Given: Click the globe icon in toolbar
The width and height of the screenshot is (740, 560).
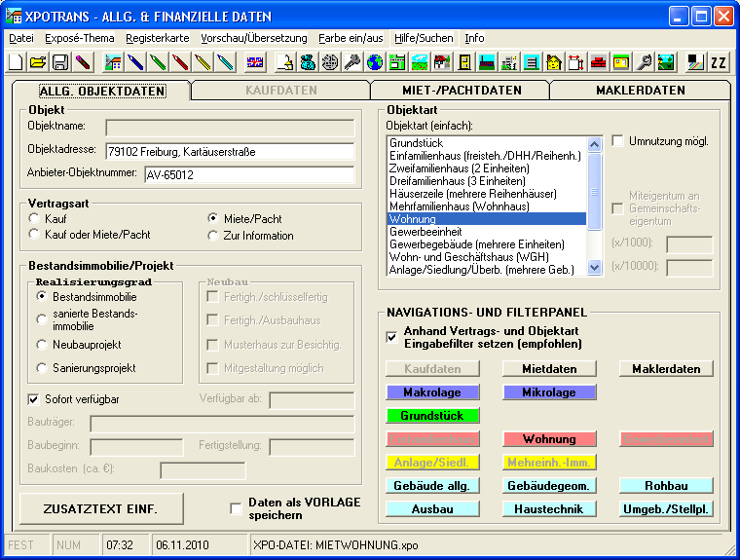Looking at the screenshot, I should [375, 63].
